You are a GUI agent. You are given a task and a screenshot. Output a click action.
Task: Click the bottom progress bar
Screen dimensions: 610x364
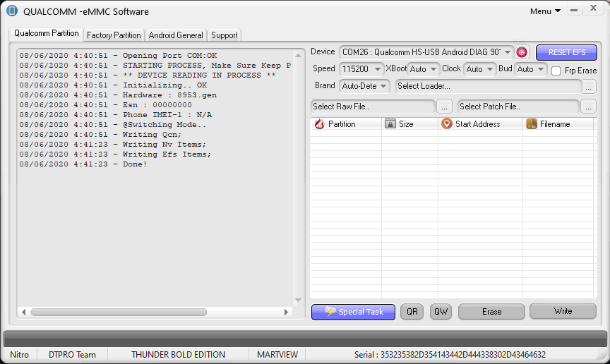click(305, 339)
